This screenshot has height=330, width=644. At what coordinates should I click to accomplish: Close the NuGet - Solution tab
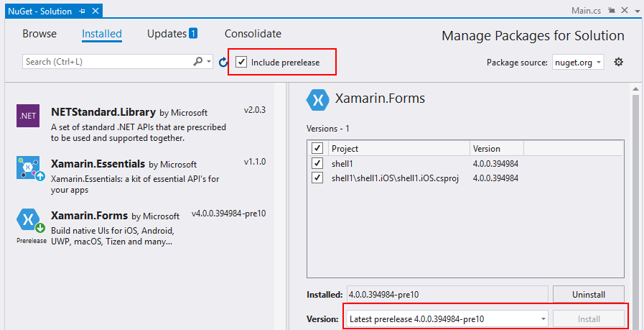tap(95, 12)
